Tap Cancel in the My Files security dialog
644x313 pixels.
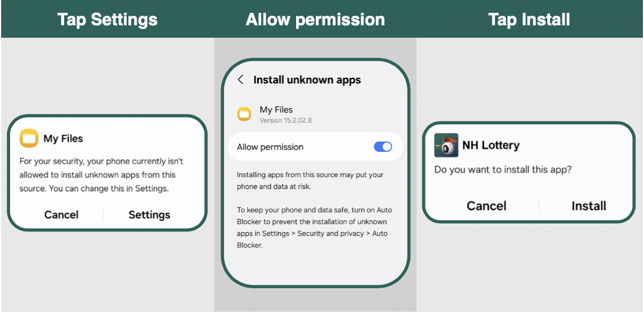[61, 214]
